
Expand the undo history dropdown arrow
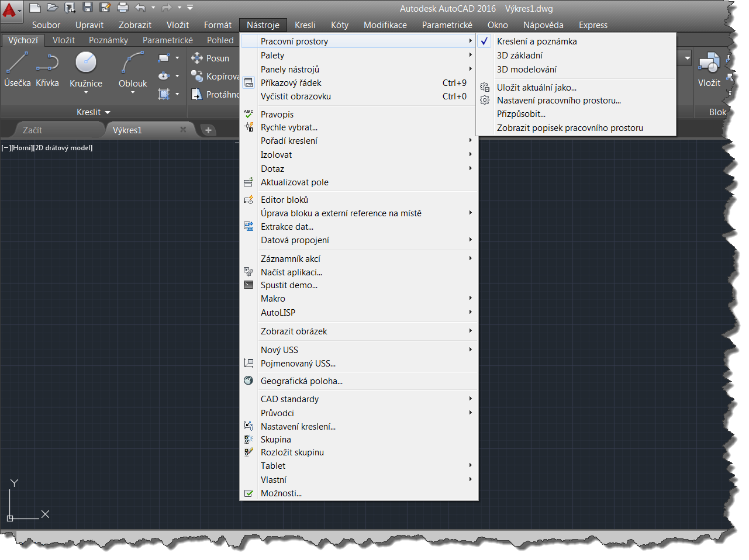[153, 8]
